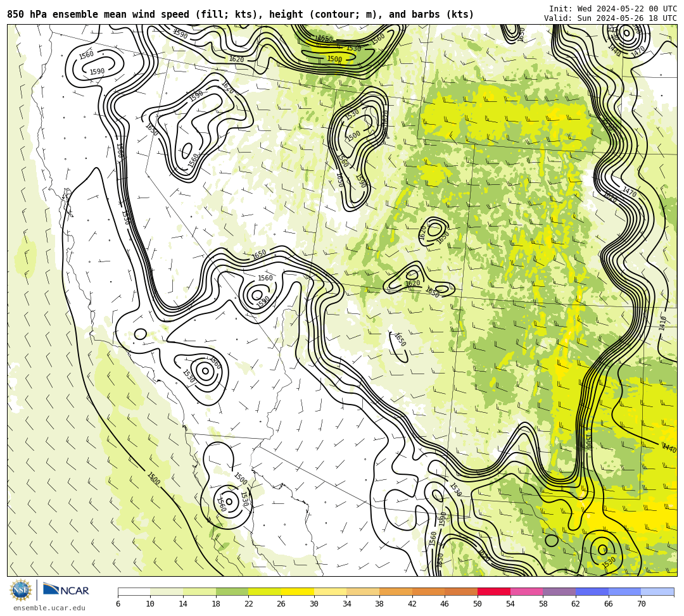
Task: Pick the red 50-54 kts swatch
Action: coord(494,591)
